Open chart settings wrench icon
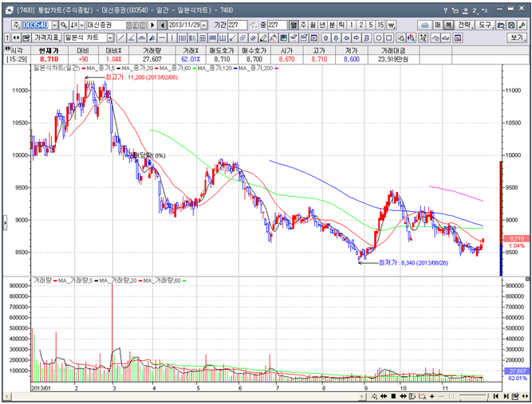 522,25
